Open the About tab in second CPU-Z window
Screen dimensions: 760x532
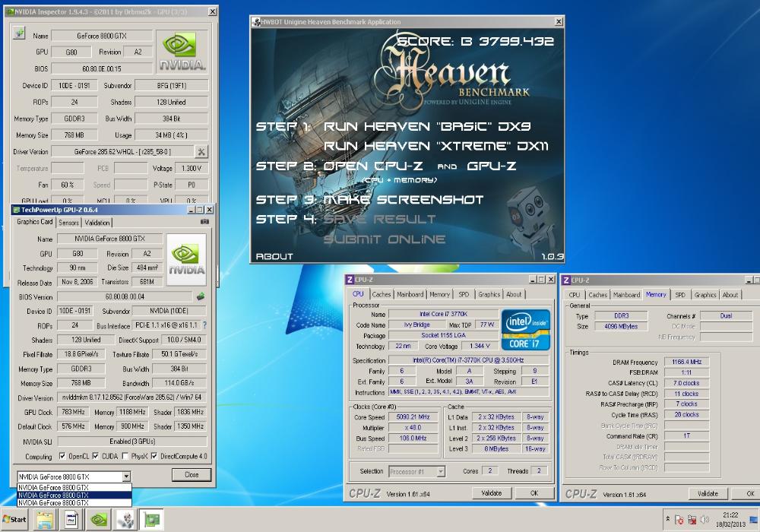click(730, 295)
